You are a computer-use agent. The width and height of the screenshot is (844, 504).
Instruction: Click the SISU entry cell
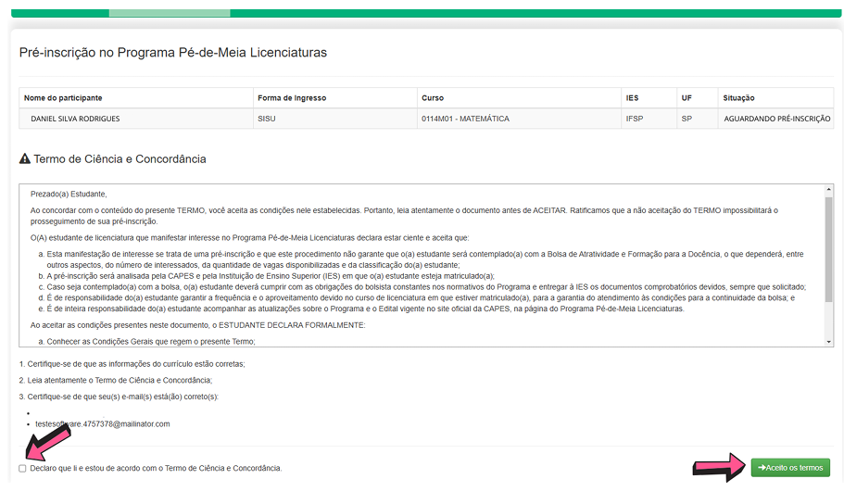pyautogui.click(x=267, y=119)
